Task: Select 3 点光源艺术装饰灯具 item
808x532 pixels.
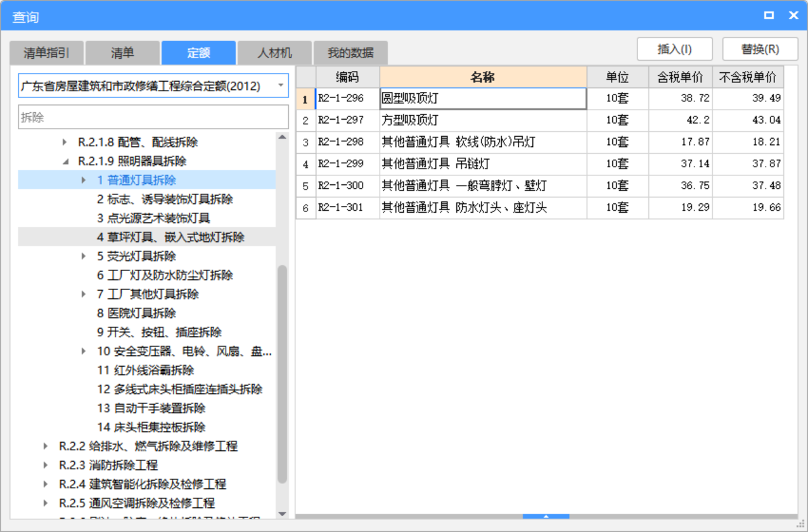Action: click(x=153, y=218)
